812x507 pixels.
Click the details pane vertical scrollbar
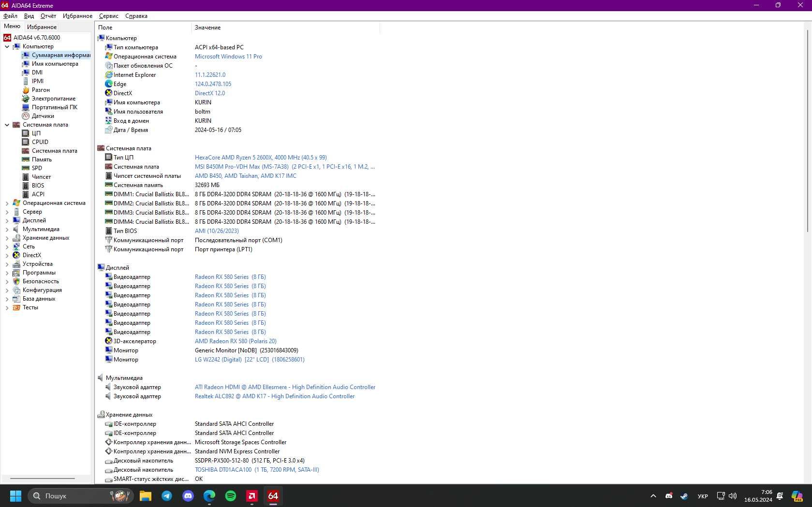[x=807, y=130]
